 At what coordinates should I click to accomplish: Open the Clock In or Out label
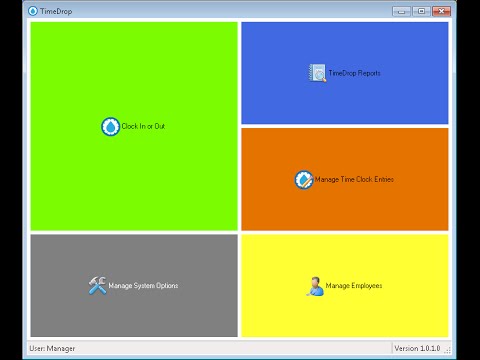(143, 126)
